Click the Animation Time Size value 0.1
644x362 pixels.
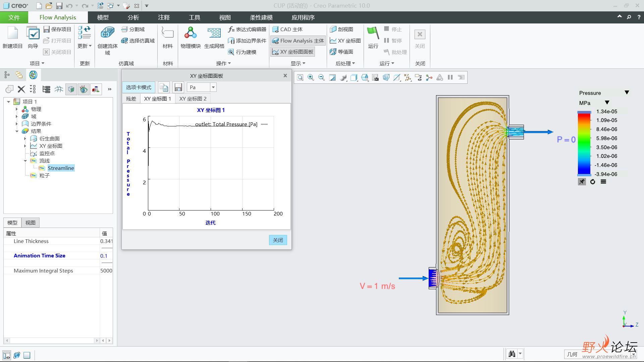pyautogui.click(x=104, y=256)
